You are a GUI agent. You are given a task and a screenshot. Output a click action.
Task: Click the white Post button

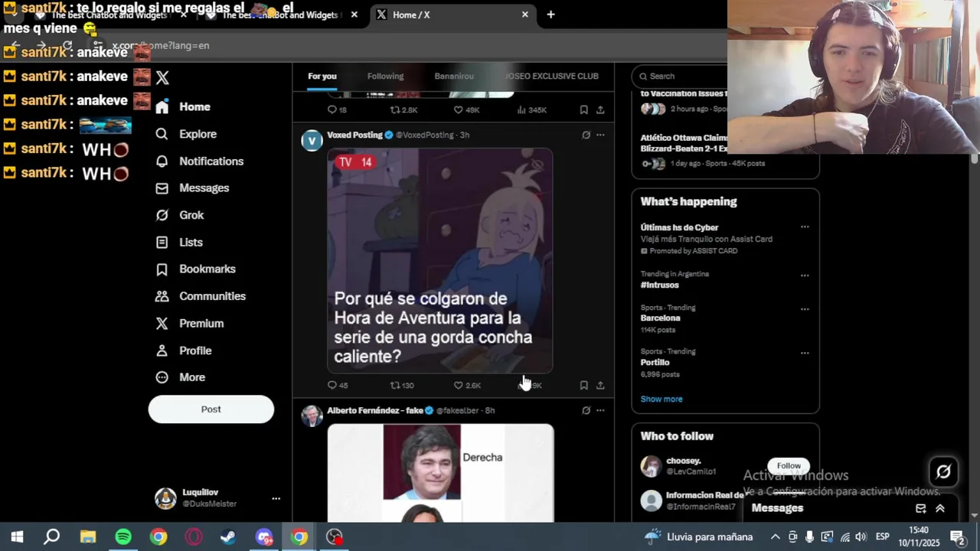[x=211, y=409]
